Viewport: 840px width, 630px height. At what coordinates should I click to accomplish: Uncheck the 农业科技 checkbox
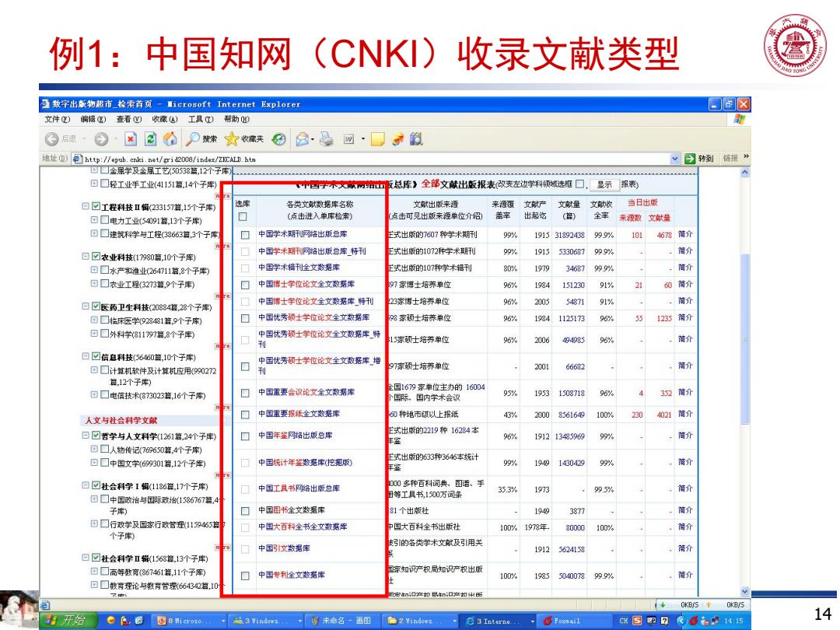(96, 257)
